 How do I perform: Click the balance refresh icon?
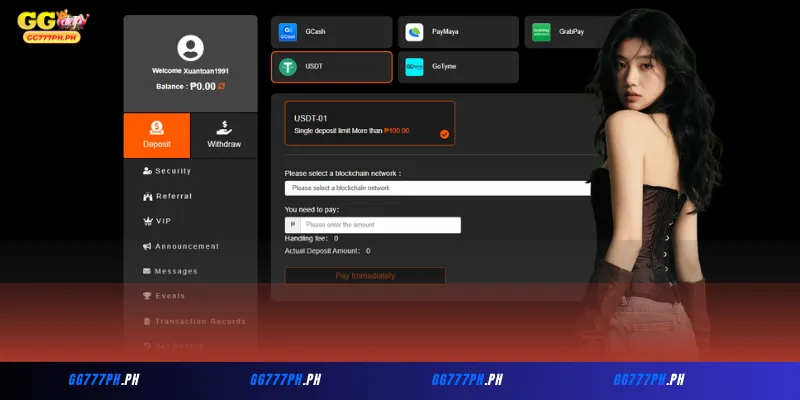pyautogui.click(x=221, y=86)
